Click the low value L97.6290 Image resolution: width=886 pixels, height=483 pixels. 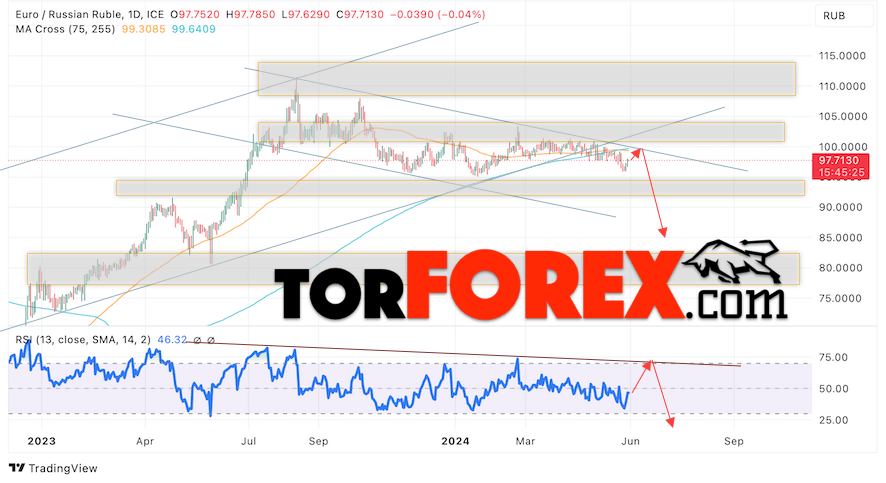pyautogui.click(x=305, y=15)
